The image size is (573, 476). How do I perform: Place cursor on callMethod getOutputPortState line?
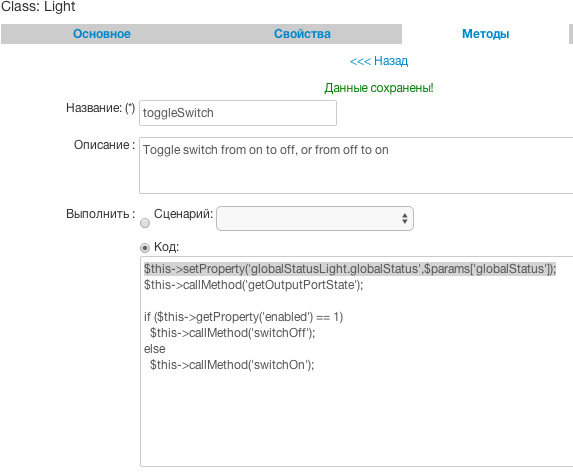point(254,285)
